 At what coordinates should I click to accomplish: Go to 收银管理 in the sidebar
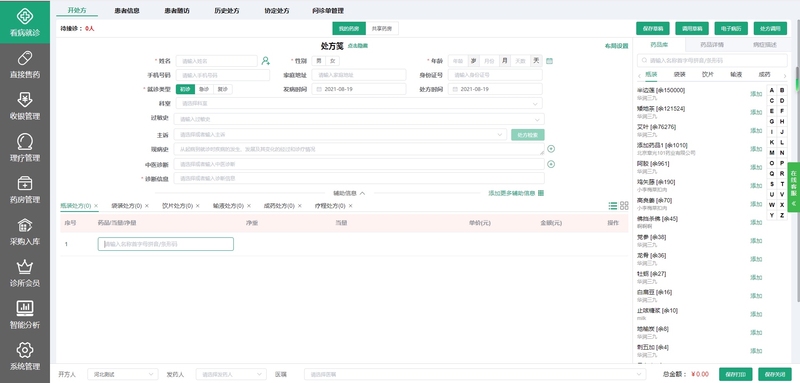pyautogui.click(x=24, y=106)
